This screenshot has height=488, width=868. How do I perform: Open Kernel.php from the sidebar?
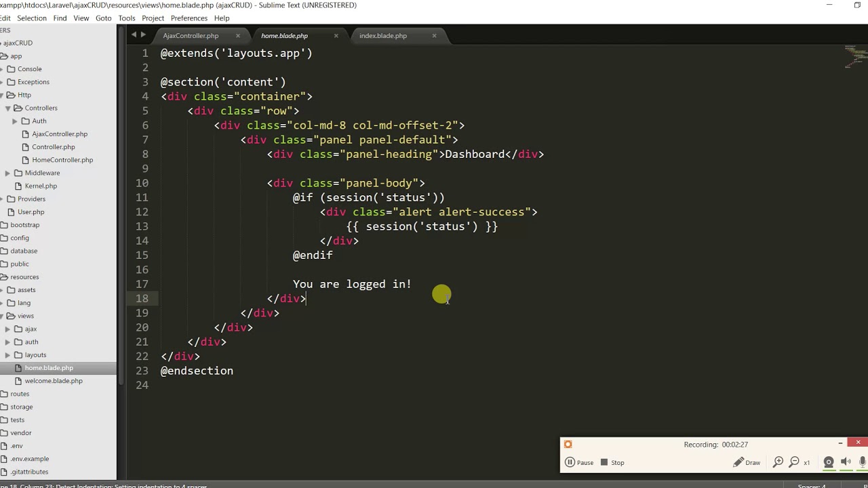click(41, 186)
